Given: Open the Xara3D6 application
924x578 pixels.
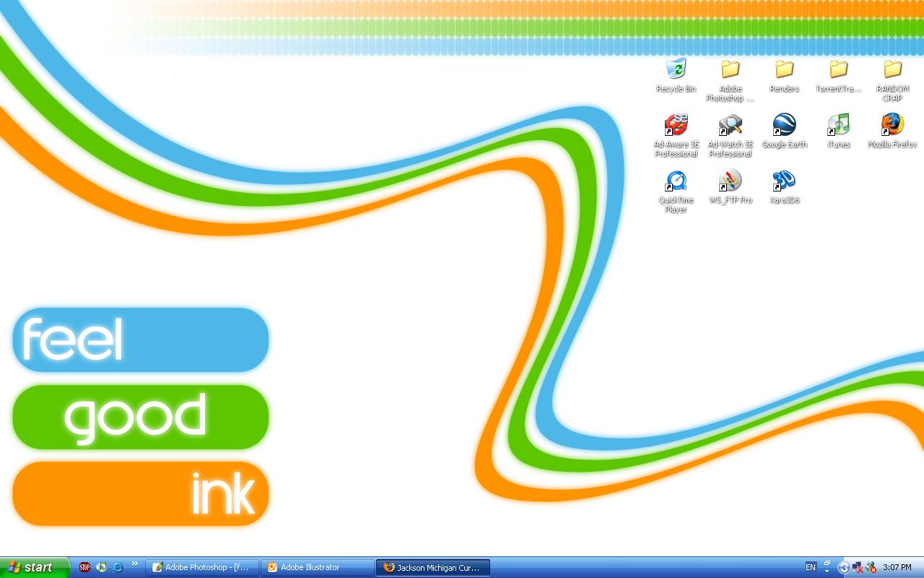Looking at the screenshot, I should [x=784, y=181].
